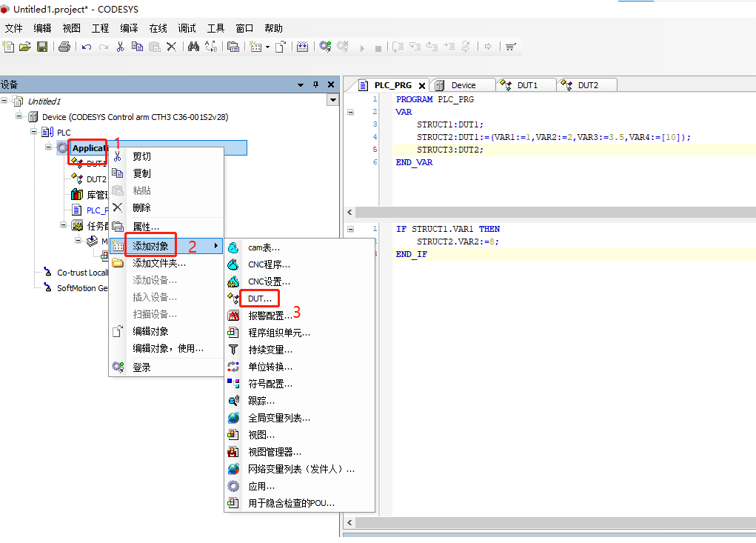Screen dimensions: 756x543
Task: Switch to the Device editor tab
Action: click(463, 85)
